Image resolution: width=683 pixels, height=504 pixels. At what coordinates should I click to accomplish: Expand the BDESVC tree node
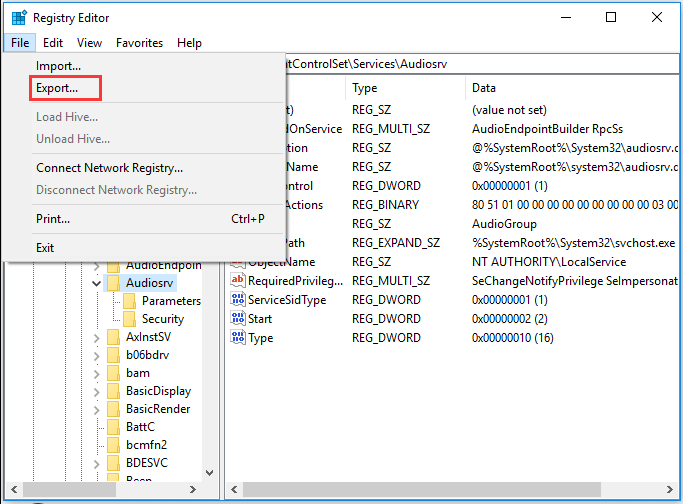(x=97, y=463)
